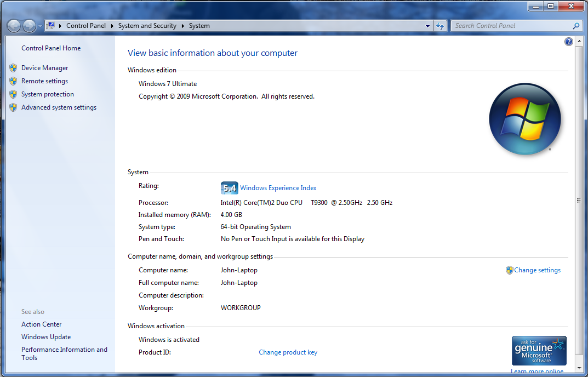Open the address bar history dropdown

pyautogui.click(x=427, y=26)
